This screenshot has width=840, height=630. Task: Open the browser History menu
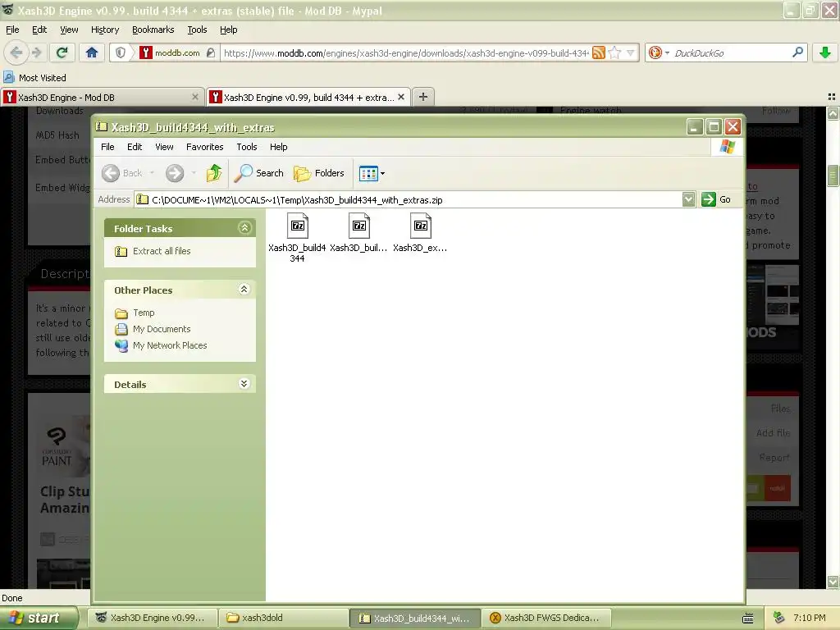104,30
